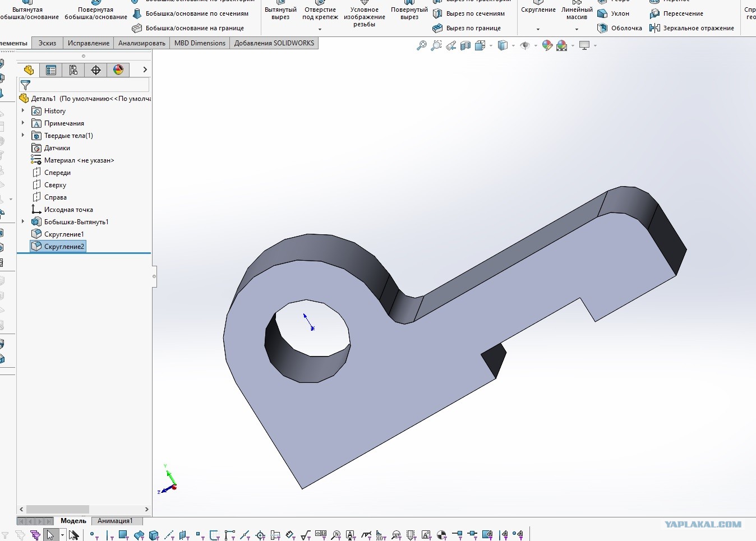Screen dimensions: 756x541
Task: Open the View Orientation dropdown arrow
Action: coord(491,45)
